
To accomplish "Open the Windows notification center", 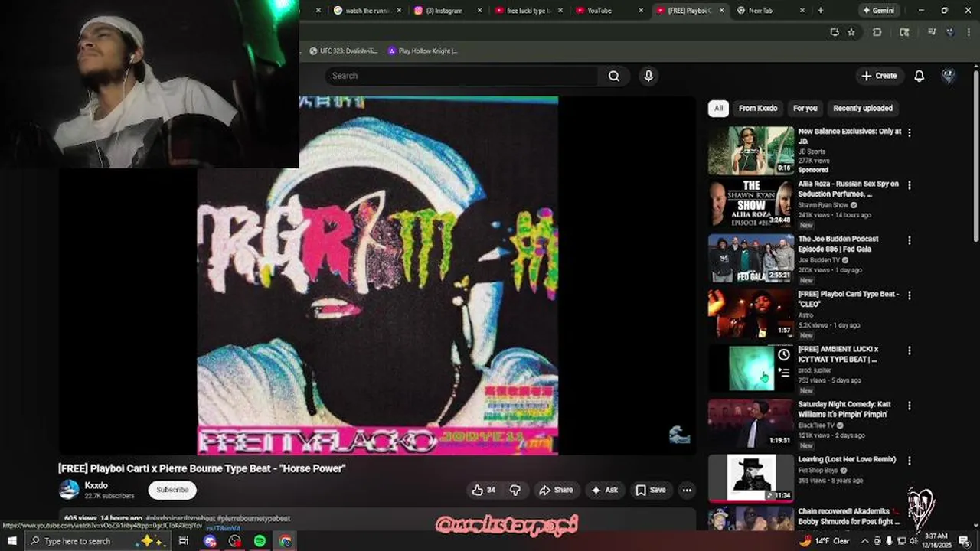I will coord(966,541).
